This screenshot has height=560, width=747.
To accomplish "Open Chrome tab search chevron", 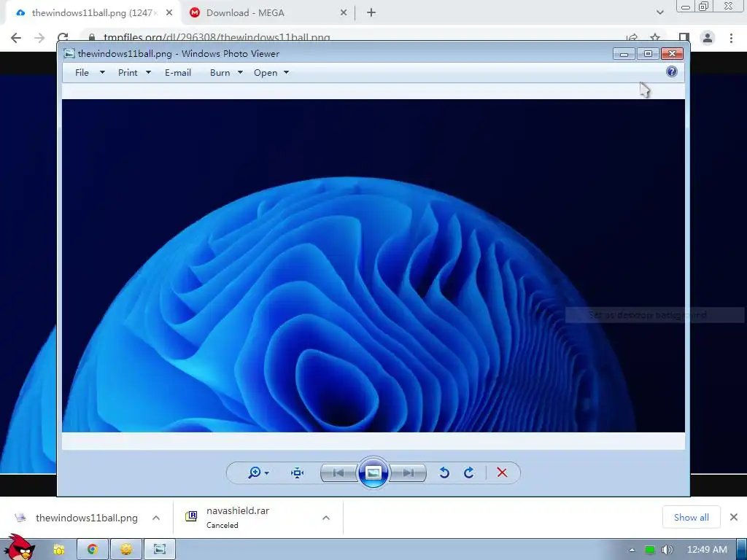I will (659, 13).
